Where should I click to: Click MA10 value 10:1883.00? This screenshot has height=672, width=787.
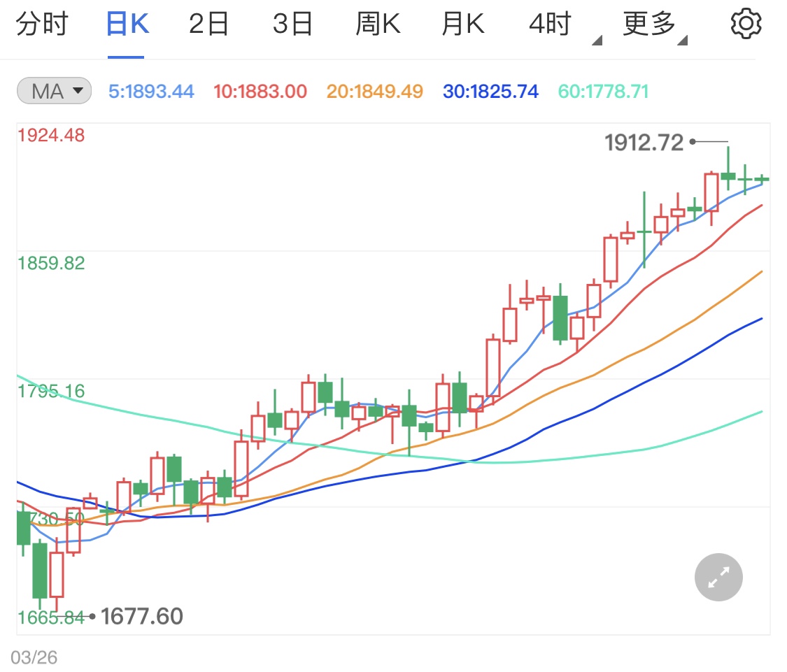(260, 92)
